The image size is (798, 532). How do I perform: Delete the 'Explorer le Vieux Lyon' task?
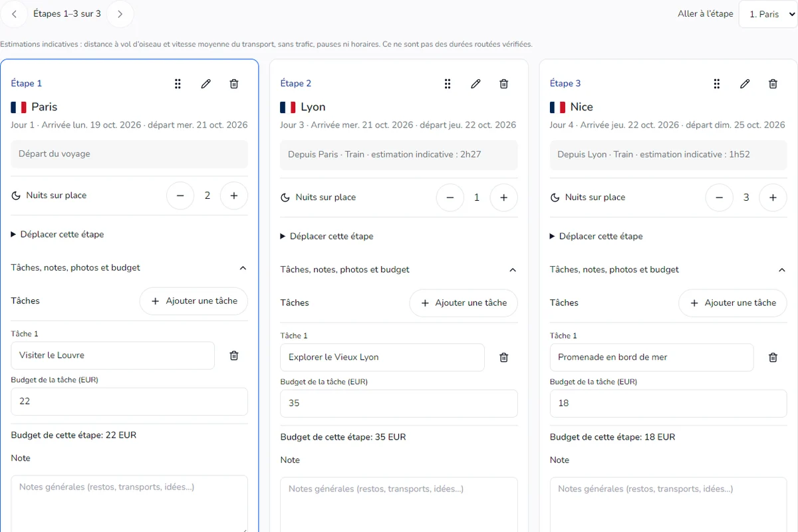[504, 358]
